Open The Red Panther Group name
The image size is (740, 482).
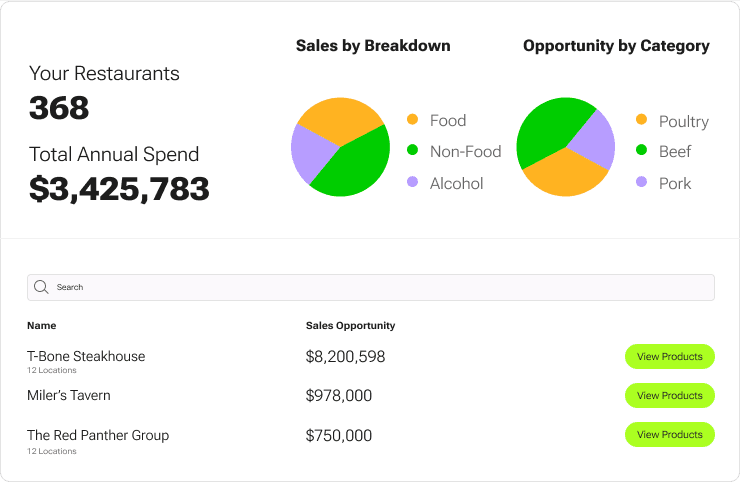(98, 435)
